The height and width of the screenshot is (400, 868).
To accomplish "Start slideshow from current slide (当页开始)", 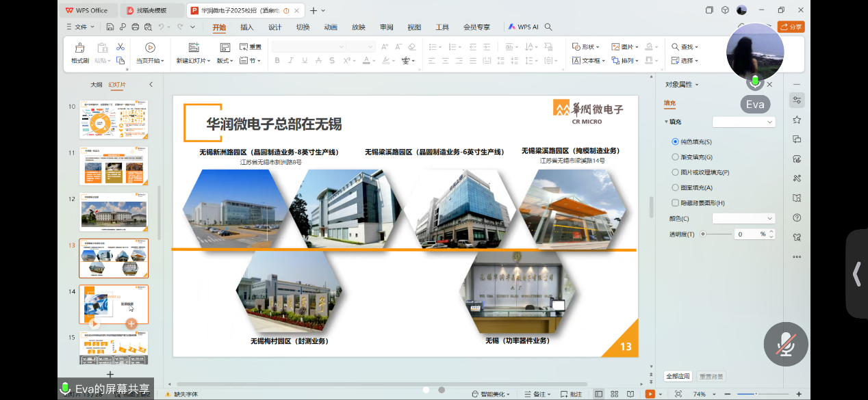I will click(150, 53).
